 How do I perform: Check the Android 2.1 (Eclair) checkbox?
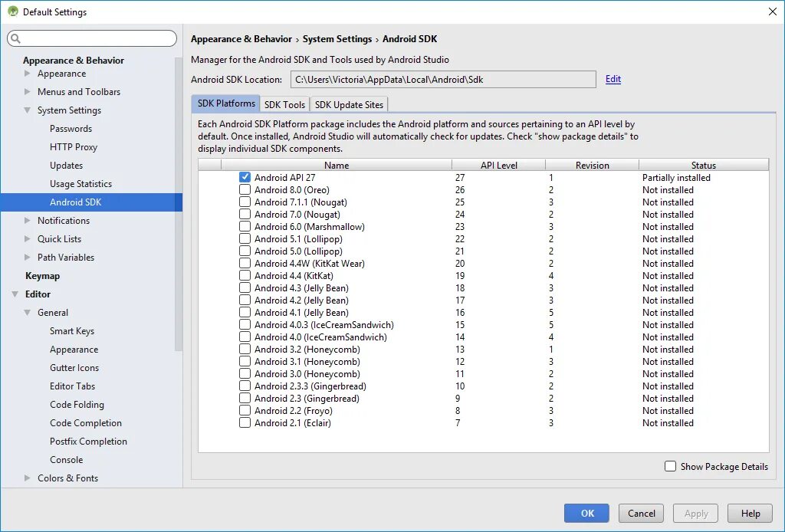point(245,422)
